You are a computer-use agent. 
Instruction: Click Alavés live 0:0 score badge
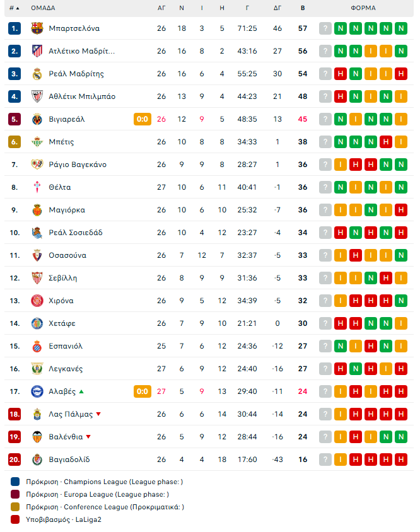coord(143,392)
